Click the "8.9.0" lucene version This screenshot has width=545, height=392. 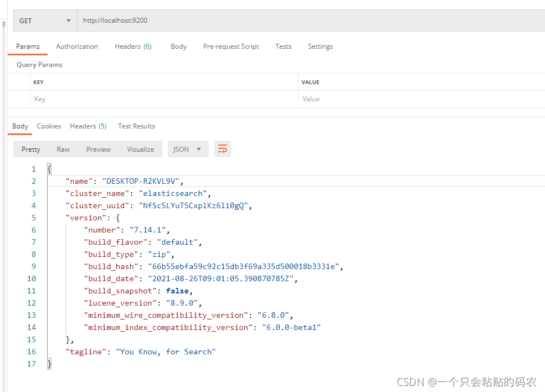(182, 303)
